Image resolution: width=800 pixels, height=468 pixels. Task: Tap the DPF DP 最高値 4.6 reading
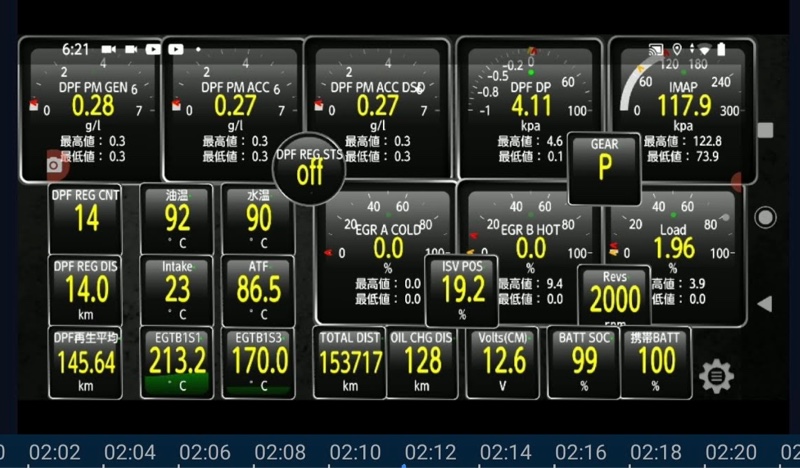tap(530, 141)
